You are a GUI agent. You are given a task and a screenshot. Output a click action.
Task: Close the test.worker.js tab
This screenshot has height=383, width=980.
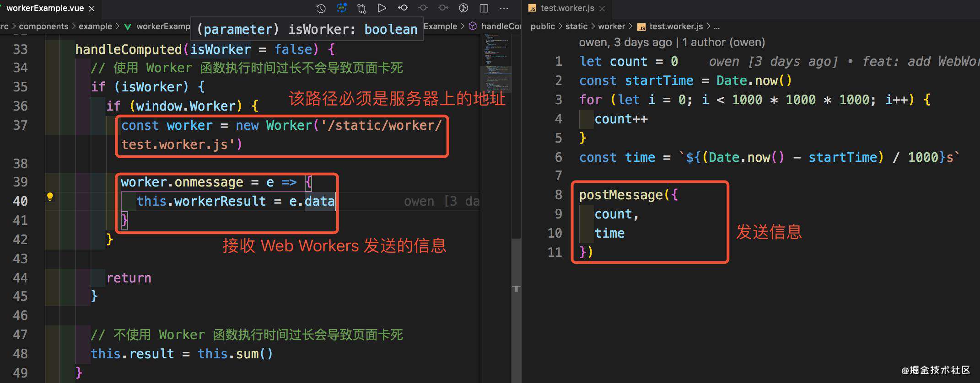coord(602,8)
